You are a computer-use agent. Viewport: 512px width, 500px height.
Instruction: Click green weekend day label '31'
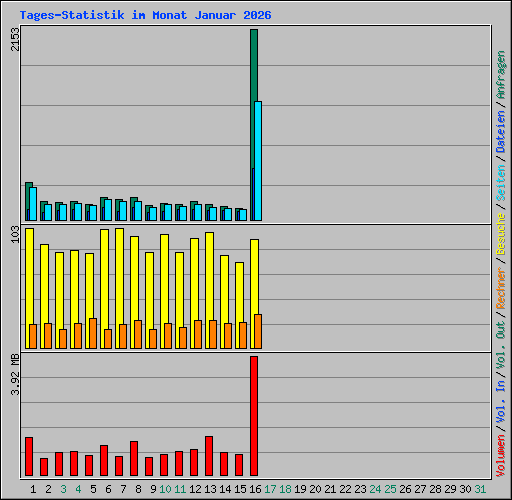coord(480,489)
